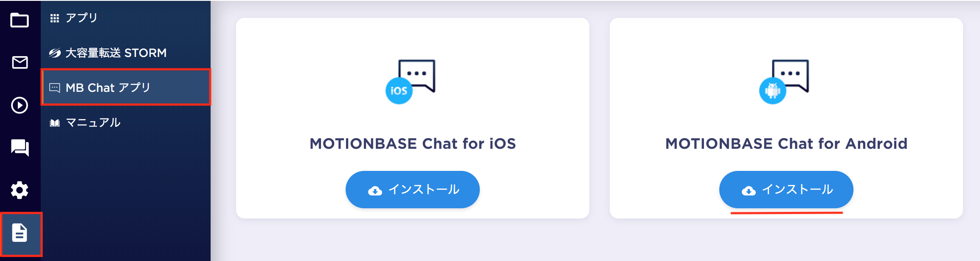The width and height of the screenshot is (980, 261).
Task: Click the STORM swirl icon
Action: 55,53
